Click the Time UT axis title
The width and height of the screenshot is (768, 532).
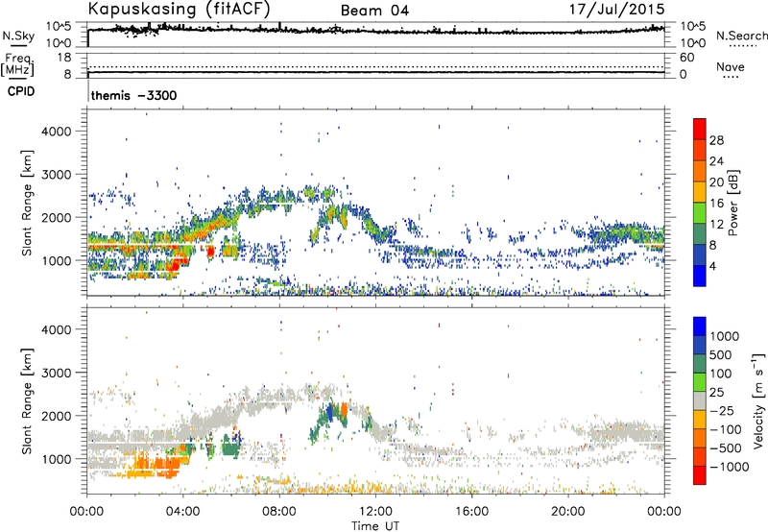click(x=375, y=526)
